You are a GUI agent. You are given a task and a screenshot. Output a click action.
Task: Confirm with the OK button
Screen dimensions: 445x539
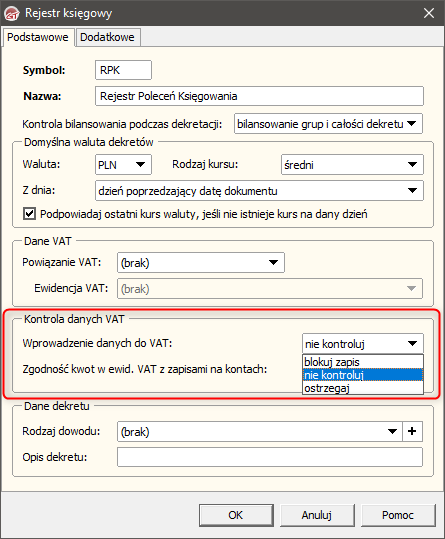[x=236, y=515]
